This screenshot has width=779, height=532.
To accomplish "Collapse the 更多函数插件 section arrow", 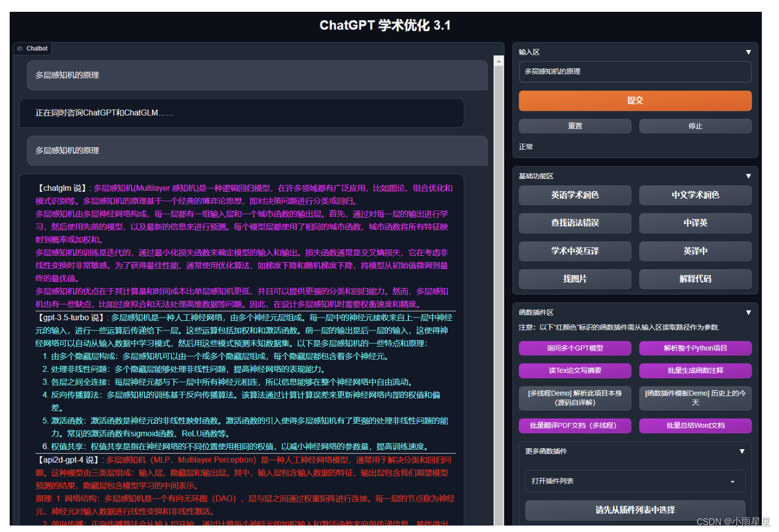I will coord(741,451).
